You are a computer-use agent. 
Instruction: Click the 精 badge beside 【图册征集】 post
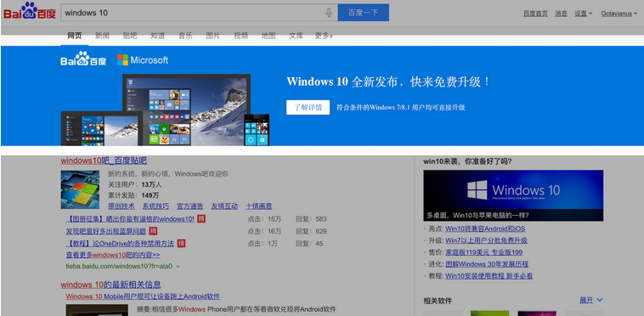tap(201, 219)
